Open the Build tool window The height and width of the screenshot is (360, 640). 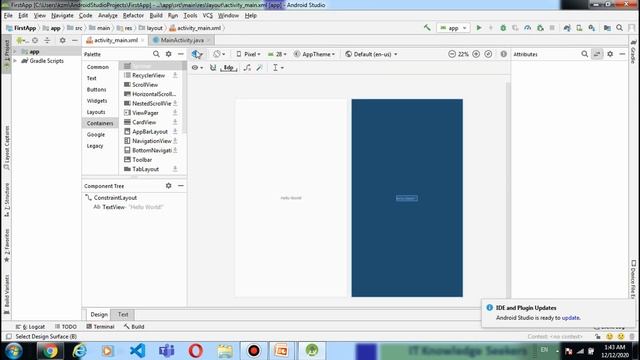coord(134,327)
